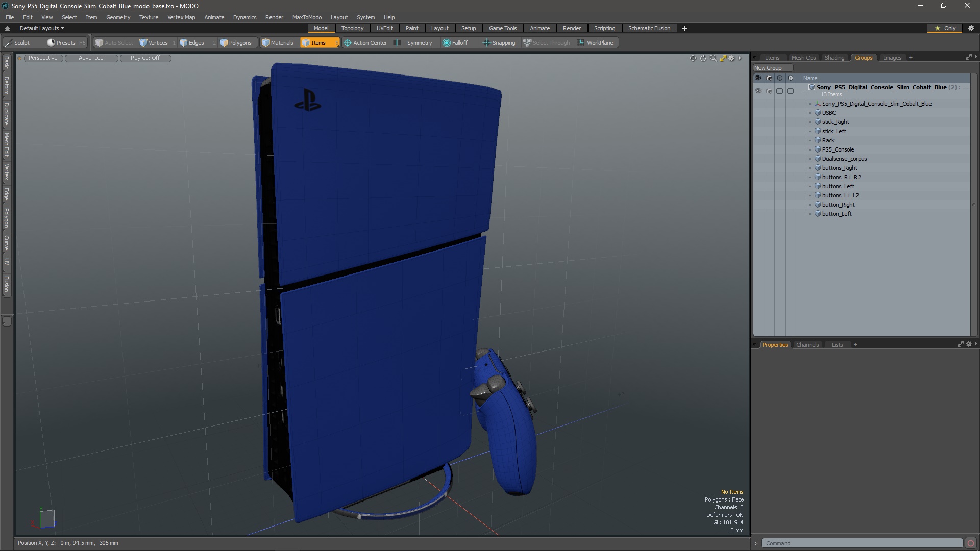Open the viewport settings gear
Image resolution: width=980 pixels, height=551 pixels.
(731, 58)
